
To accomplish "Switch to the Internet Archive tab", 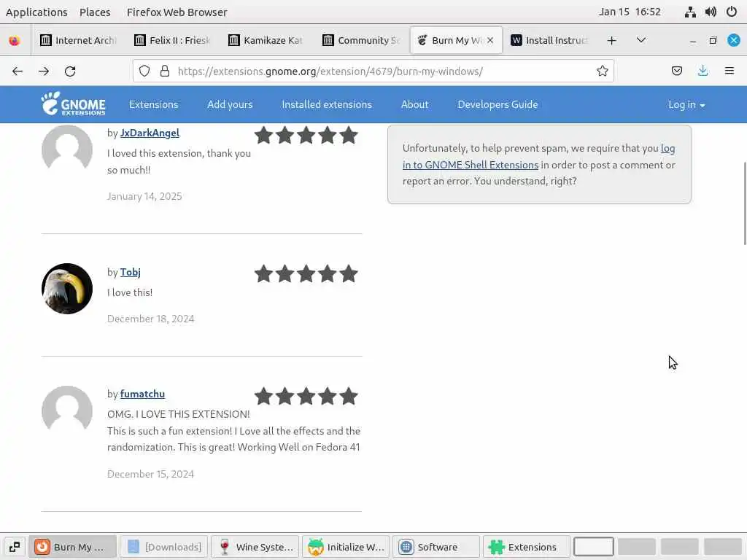I will pyautogui.click(x=79, y=41).
